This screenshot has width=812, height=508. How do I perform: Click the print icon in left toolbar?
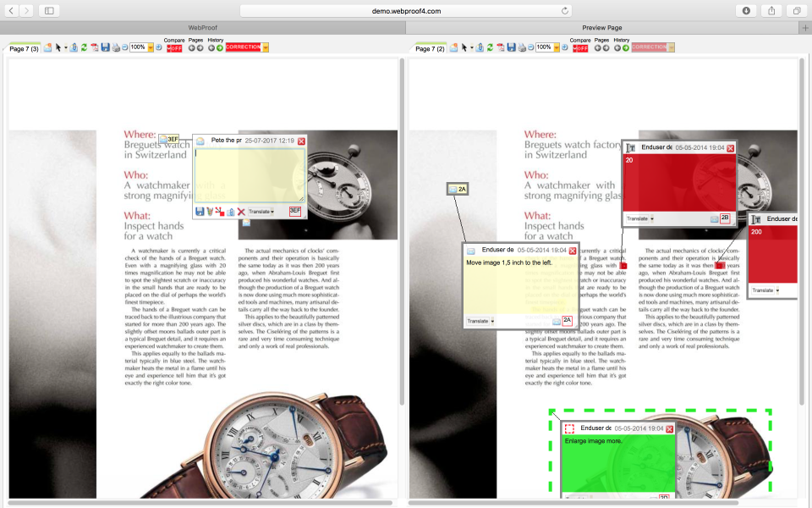click(x=116, y=47)
